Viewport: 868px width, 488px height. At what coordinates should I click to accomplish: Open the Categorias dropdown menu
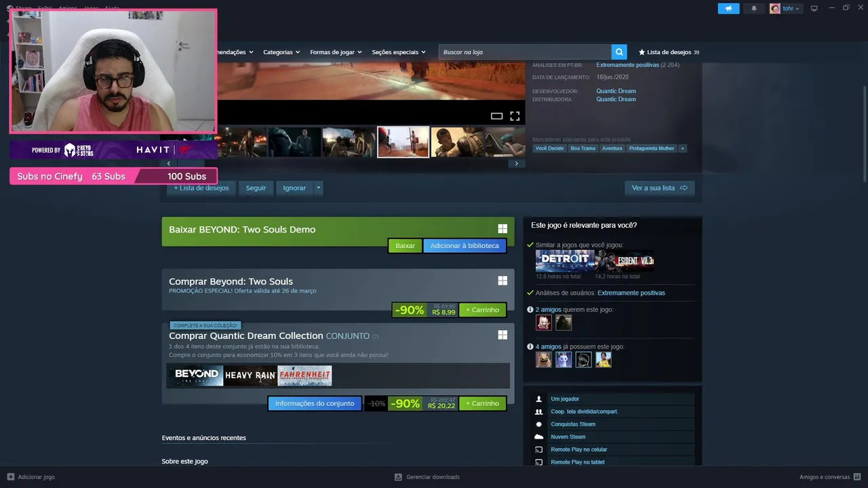click(x=282, y=52)
